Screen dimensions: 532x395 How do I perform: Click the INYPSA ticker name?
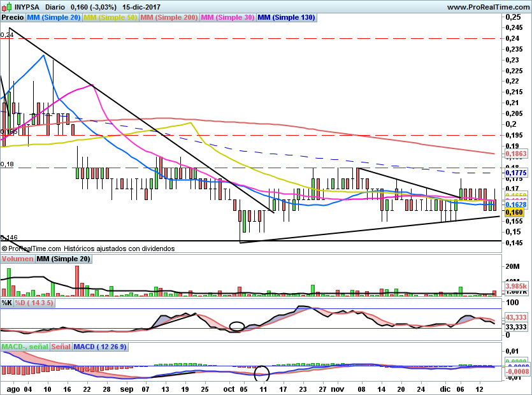click(x=27, y=7)
